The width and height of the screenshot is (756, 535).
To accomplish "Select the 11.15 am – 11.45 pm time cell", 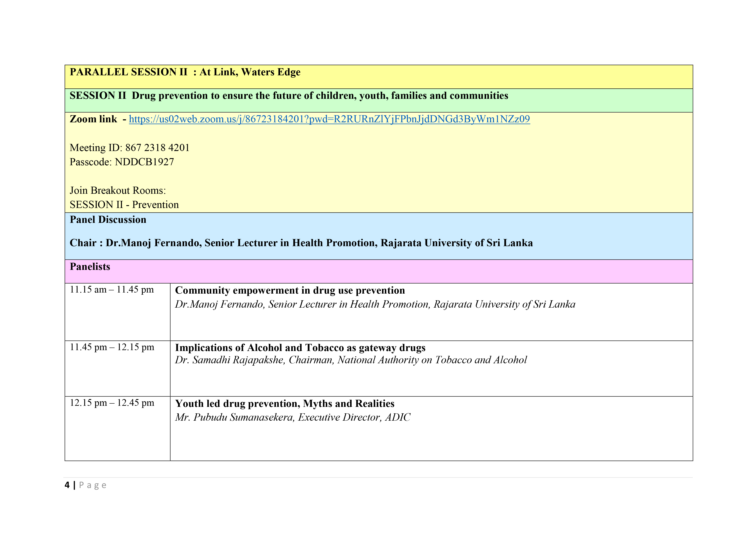I will pos(112,290).
